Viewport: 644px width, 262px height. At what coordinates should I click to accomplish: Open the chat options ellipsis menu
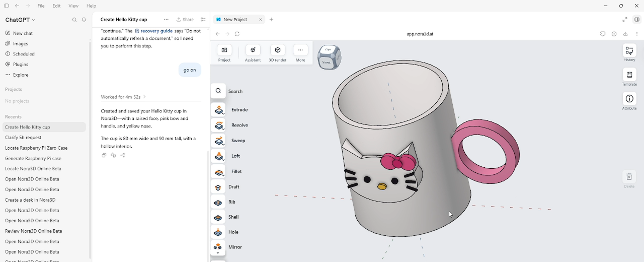click(x=166, y=20)
